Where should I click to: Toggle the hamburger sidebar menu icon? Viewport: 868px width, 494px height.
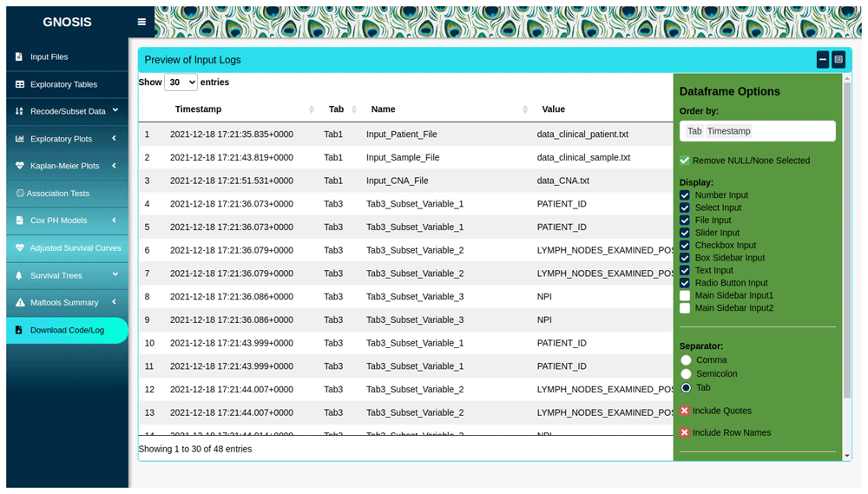pos(141,22)
